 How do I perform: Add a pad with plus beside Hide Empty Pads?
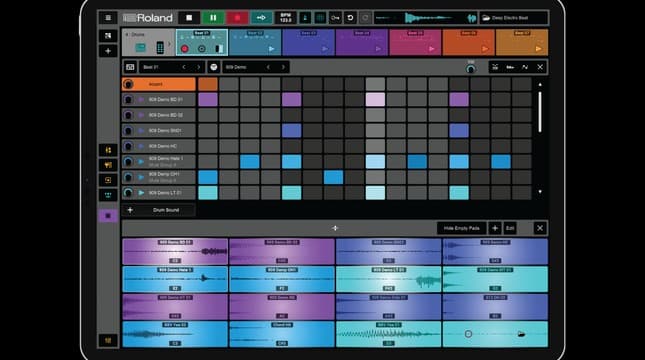[x=495, y=228]
